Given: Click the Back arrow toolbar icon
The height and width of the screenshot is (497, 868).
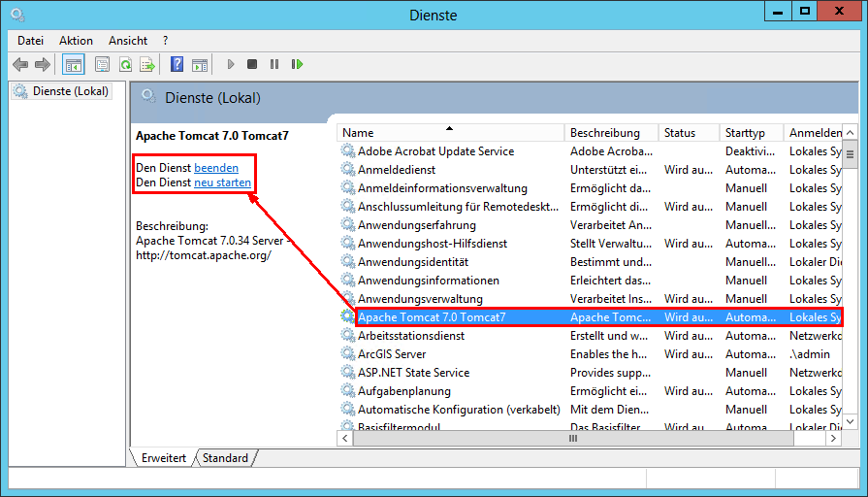Looking at the screenshot, I should pos(20,64).
